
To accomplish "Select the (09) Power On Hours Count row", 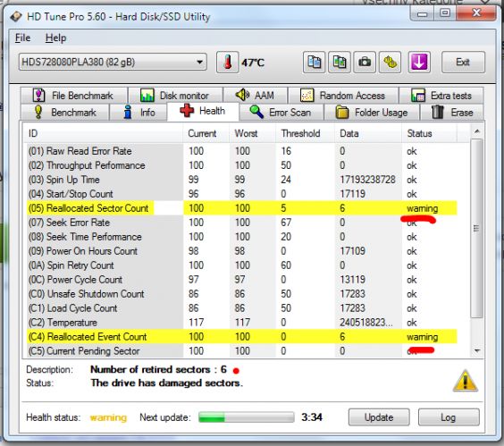I will click(x=241, y=251).
